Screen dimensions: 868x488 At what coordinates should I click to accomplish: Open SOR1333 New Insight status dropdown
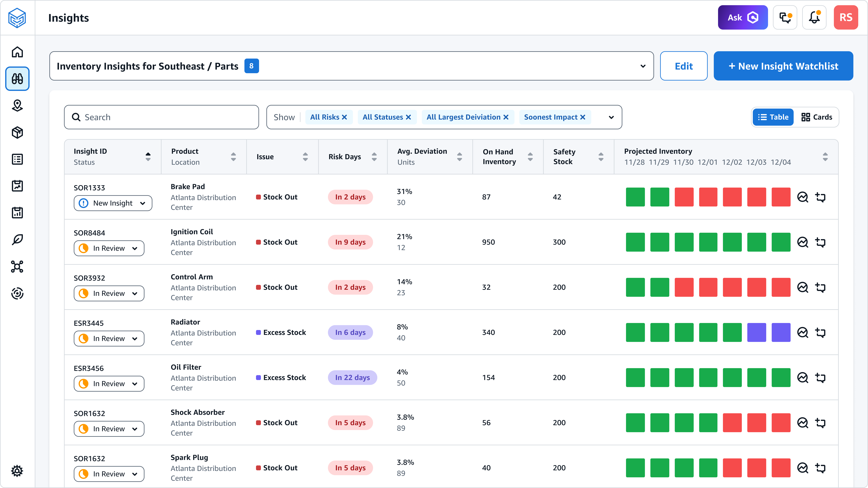(x=113, y=203)
